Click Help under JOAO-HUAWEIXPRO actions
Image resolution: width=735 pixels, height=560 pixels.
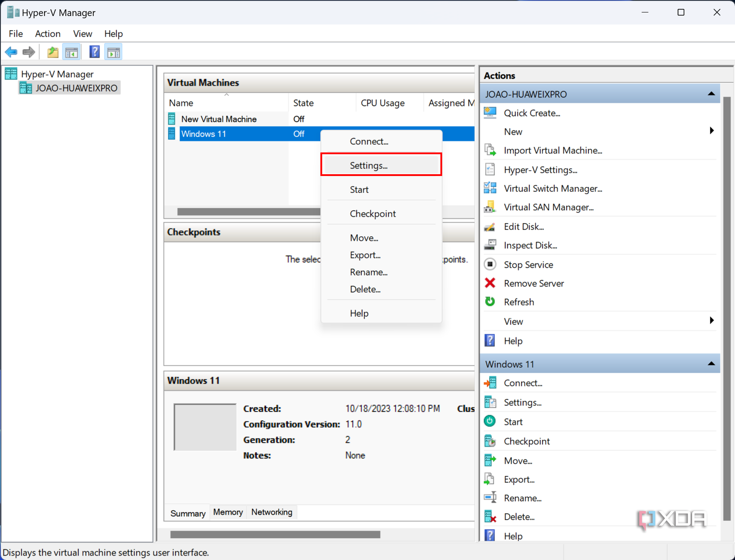513,341
